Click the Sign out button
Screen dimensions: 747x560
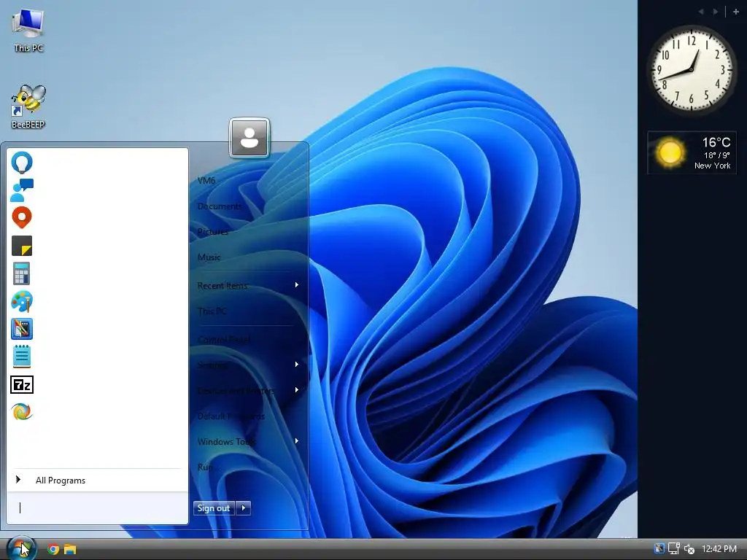click(x=214, y=508)
